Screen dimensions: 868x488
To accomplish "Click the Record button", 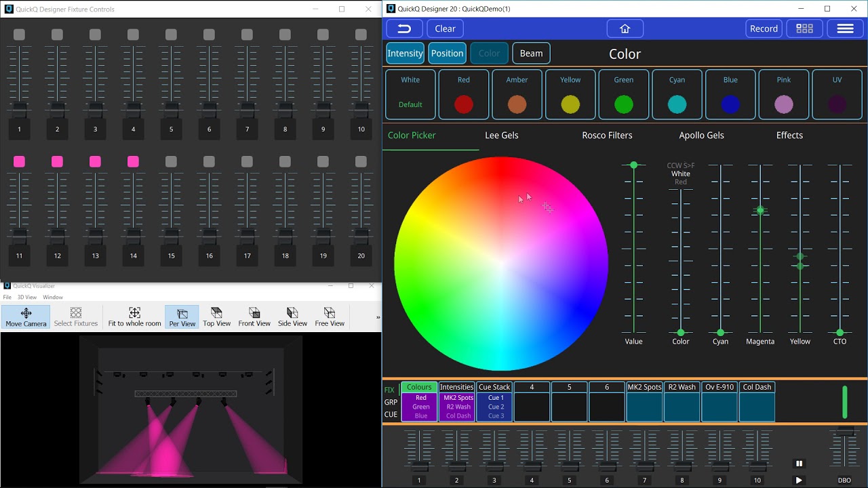I will coord(764,28).
